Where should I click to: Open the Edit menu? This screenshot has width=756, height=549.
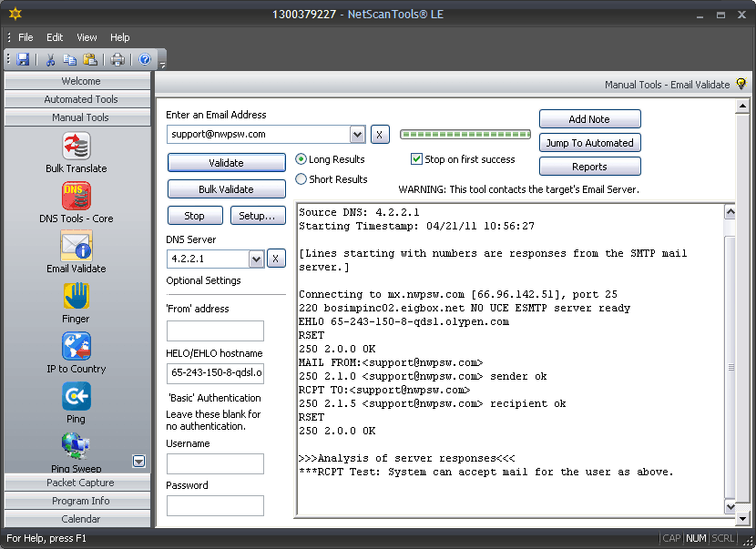pyautogui.click(x=55, y=37)
